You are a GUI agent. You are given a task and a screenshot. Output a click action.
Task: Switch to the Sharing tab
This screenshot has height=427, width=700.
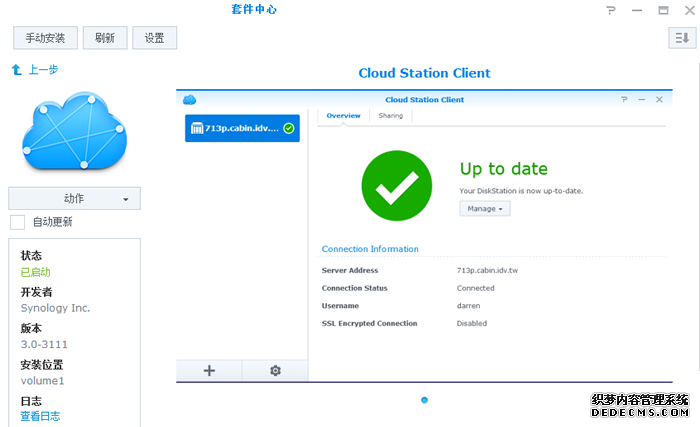tap(391, 116)
